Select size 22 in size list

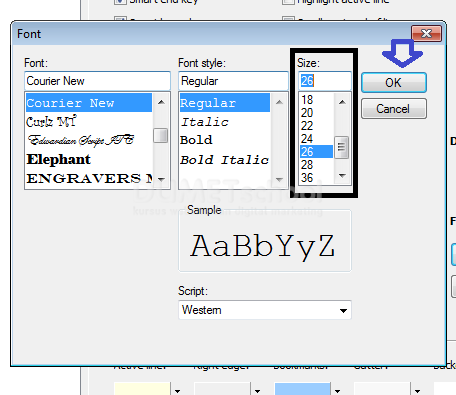tap(316, 126)
